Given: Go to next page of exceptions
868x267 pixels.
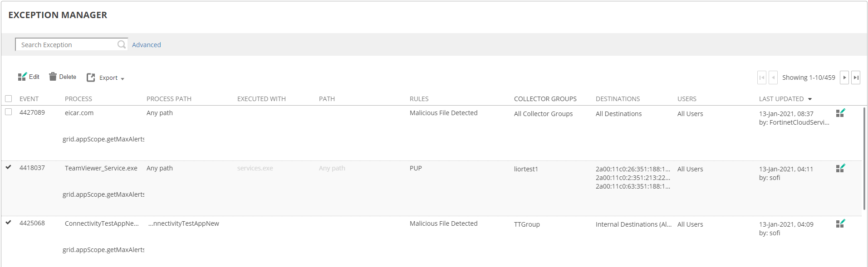Looking at the screenshot, I should click(x=844, y=78).
